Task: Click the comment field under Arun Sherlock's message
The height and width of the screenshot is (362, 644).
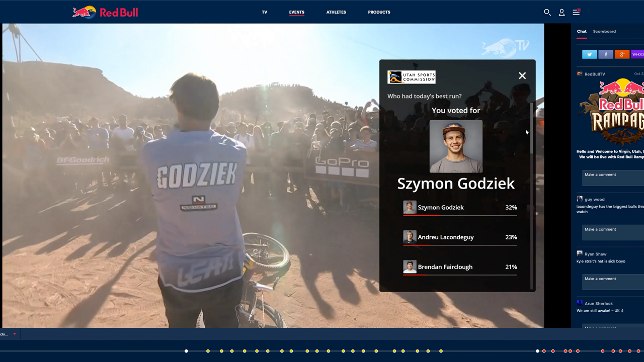Action: click(613, 327)
